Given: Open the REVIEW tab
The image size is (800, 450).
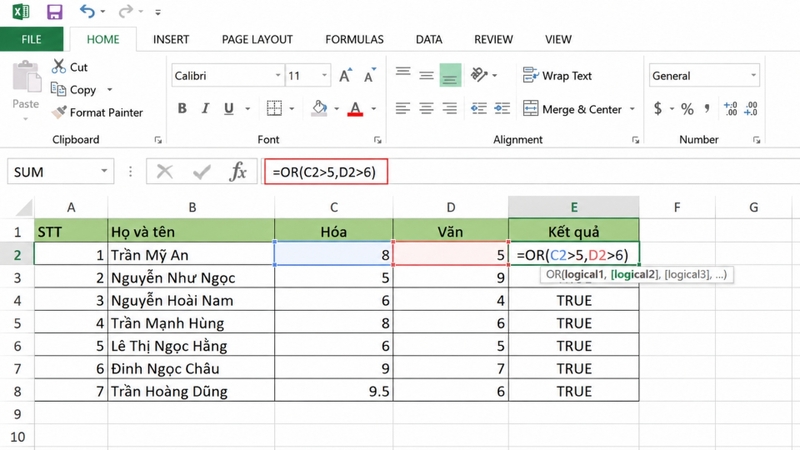Looking at the screenshot, I should point(493,39).
